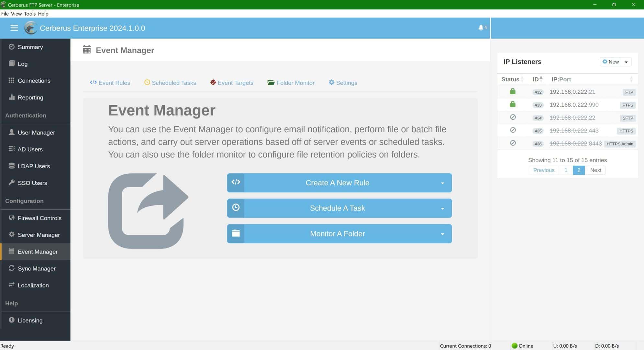Click the Next pagination link

[595, 170]
